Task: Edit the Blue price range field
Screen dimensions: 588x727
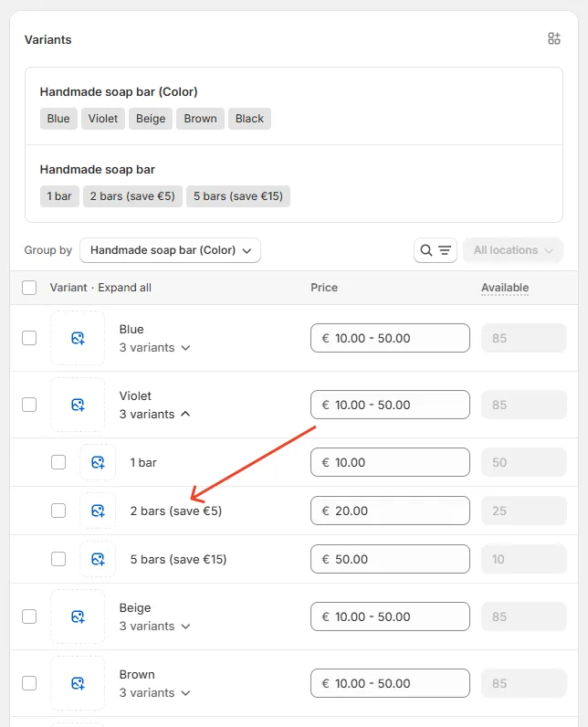Action: (390, 338)
